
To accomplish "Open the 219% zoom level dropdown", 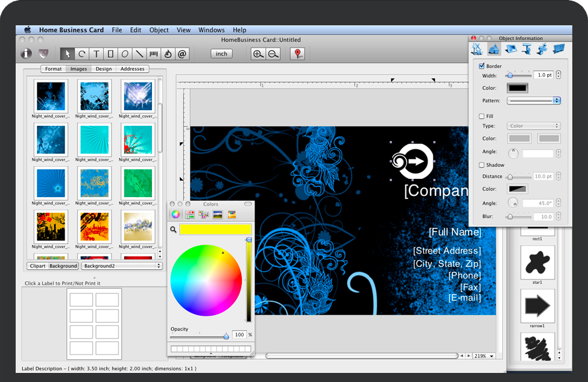I will pos(484,356).
